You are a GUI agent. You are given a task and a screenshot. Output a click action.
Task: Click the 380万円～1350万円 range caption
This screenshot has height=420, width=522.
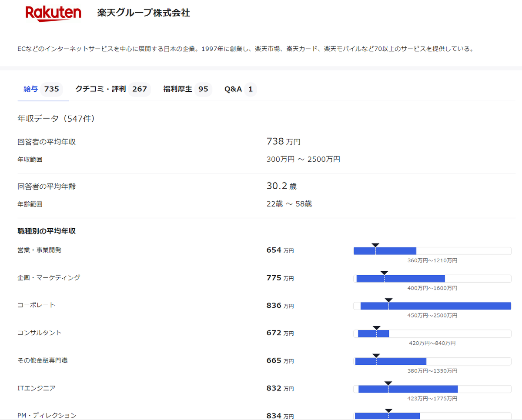tap(432, 370)
